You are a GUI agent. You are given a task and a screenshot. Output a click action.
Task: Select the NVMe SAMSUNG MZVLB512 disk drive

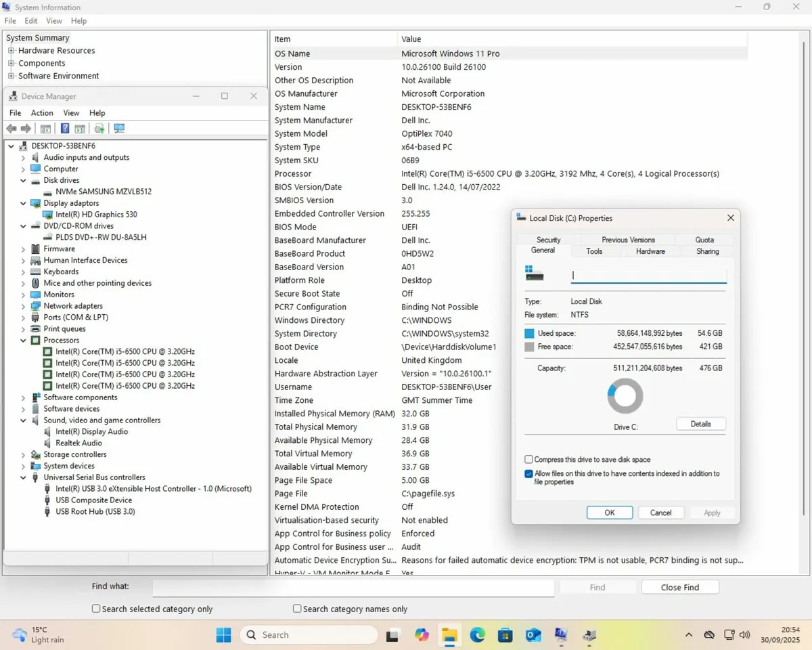point(103,192)
